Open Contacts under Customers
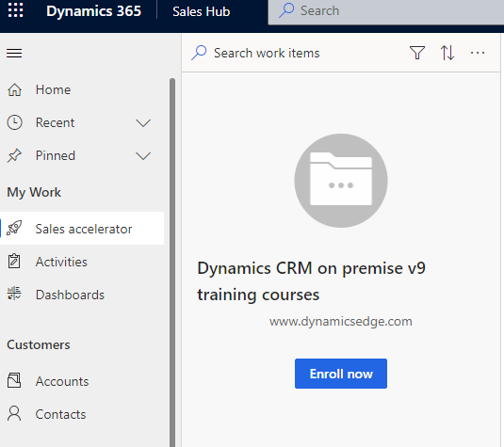 click(x=82, y=414)
